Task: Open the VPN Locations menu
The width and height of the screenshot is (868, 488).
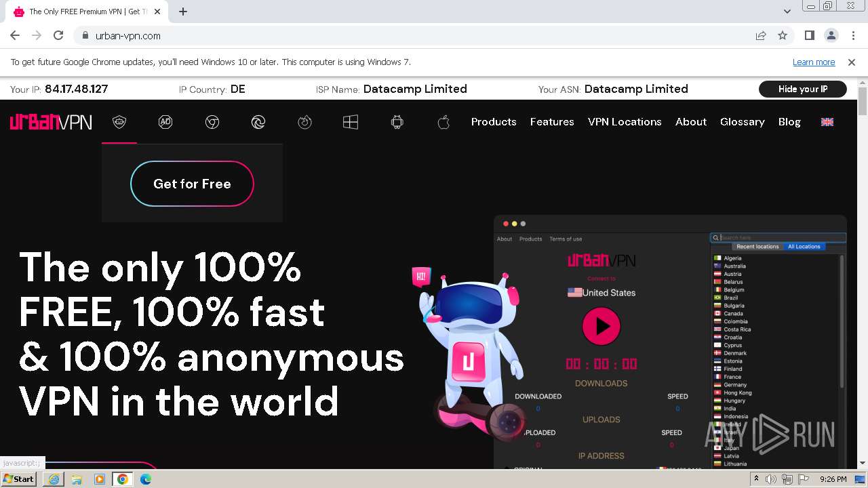Action: (625, 122)
